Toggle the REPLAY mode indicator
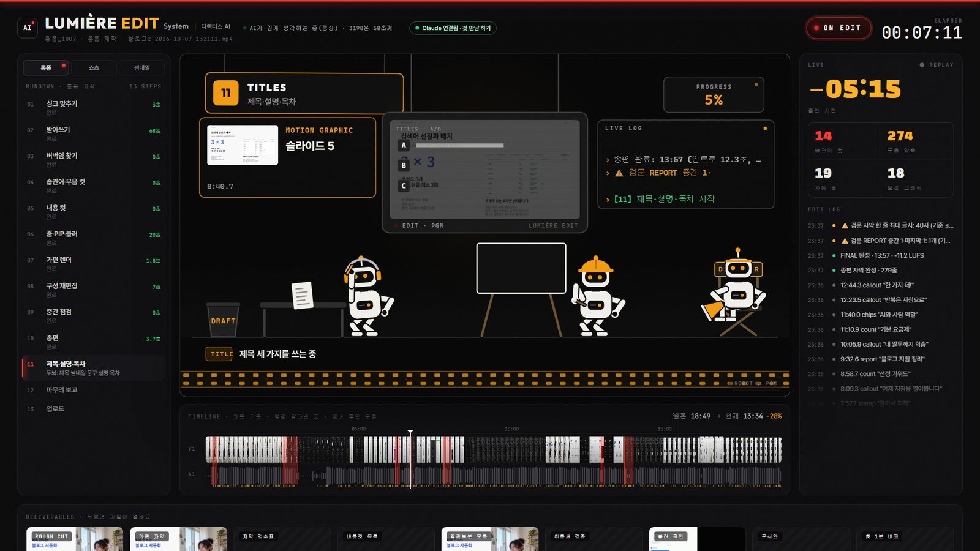Screen dimensions: 980x551 (x=937, y=65)
